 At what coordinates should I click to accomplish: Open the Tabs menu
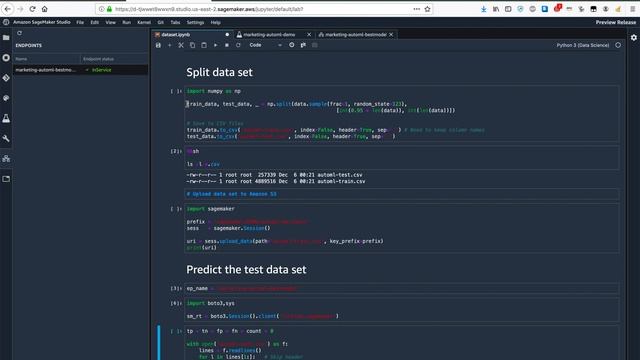[175, 22]
